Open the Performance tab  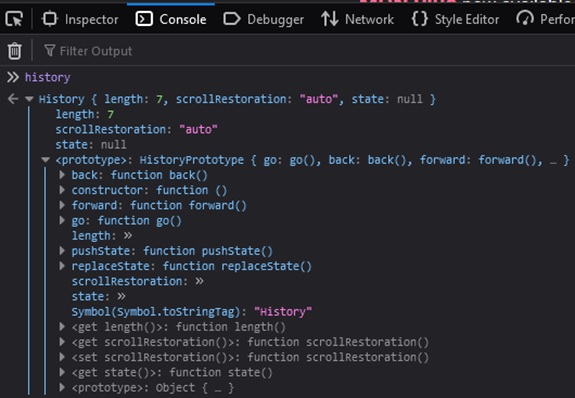tap(545, 19)
